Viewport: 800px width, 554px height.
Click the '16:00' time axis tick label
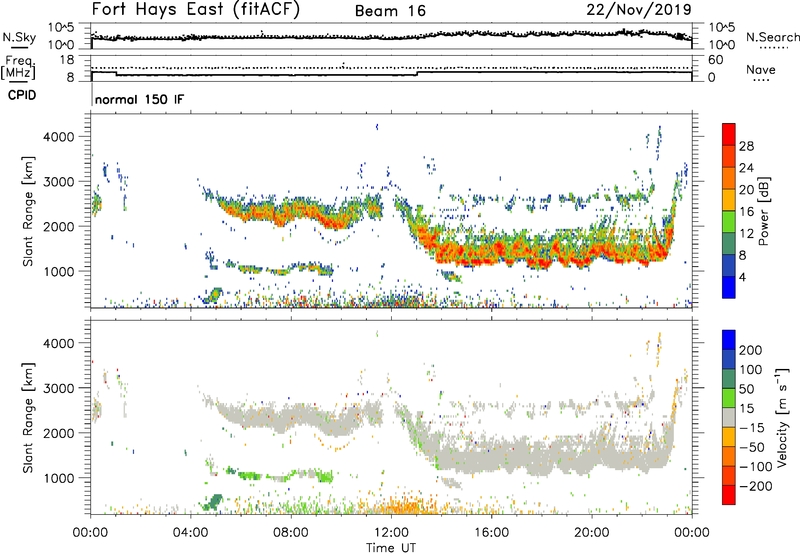491,533
